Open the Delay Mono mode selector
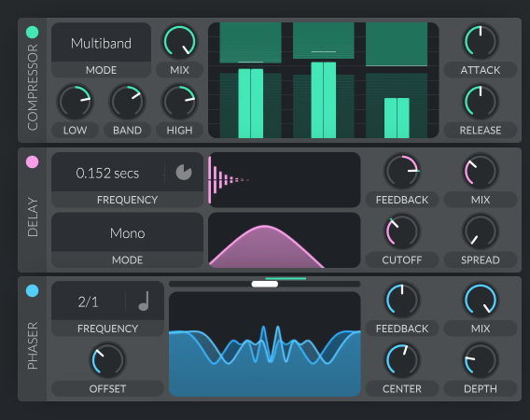 coord(127,232)
